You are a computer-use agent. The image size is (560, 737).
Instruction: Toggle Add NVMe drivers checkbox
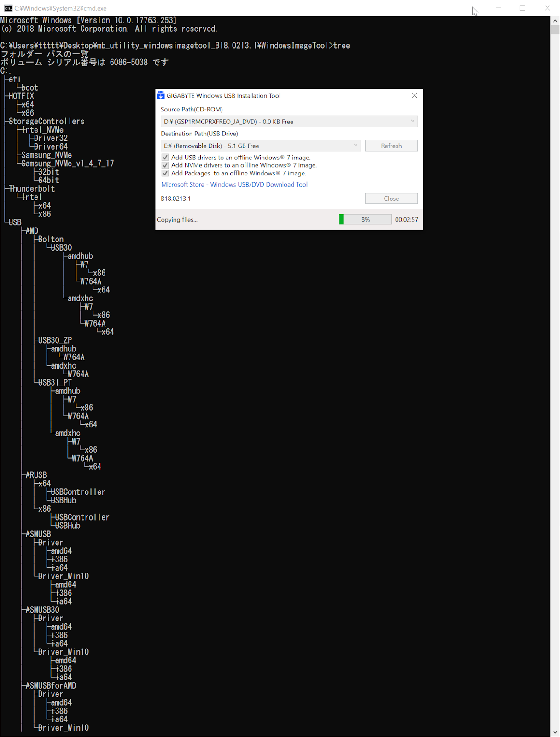[x=165, y=165]
